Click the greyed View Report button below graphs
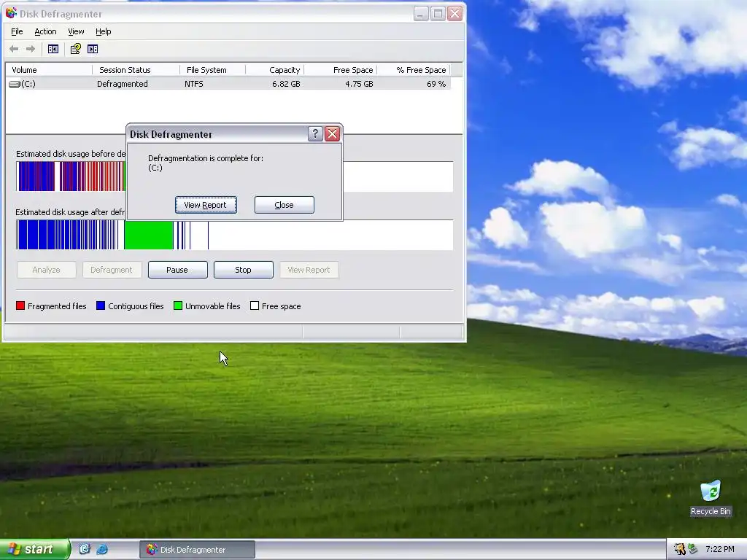The image size is (747, 560). tap(309, 270)
